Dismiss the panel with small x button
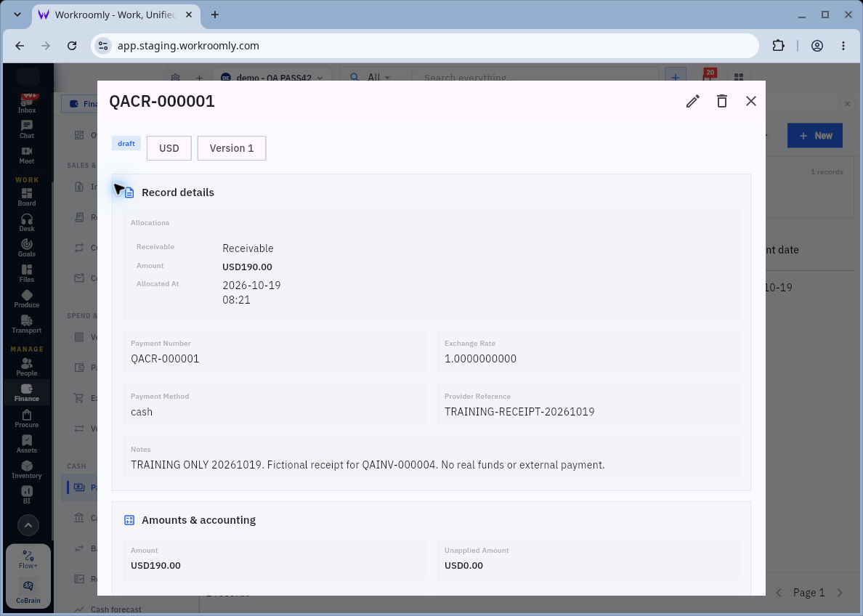 point(847,103)
